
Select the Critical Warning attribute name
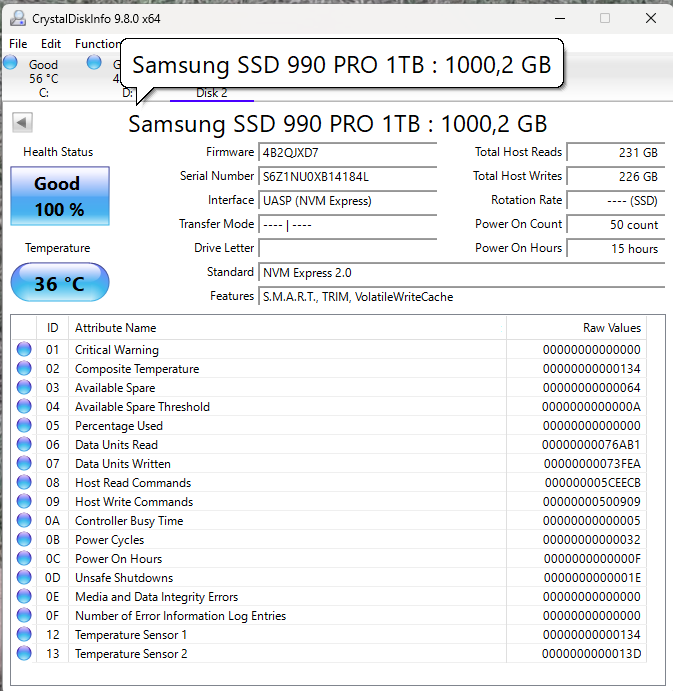tap(117, 350)
